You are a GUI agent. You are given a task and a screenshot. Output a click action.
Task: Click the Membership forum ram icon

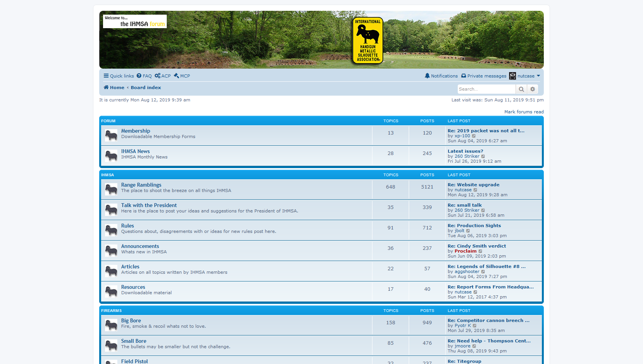[111, 135]
